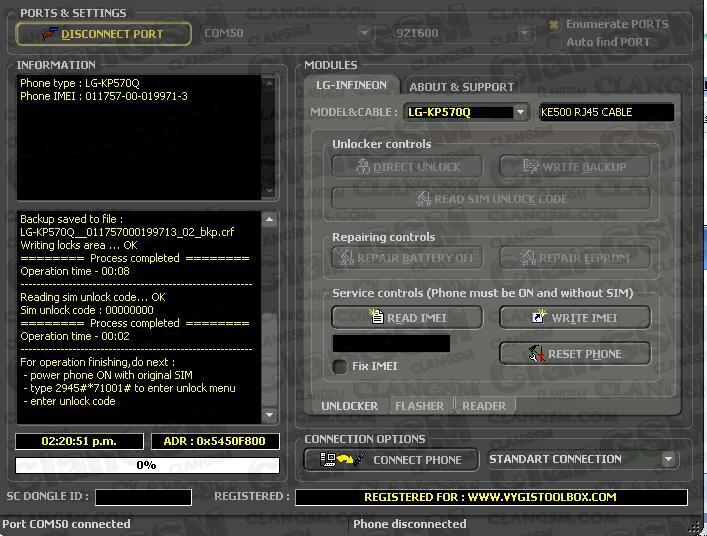Select the UNLOCKER bottom tab
Viewport: 707px width, 536px height.
tap(349, 406)
